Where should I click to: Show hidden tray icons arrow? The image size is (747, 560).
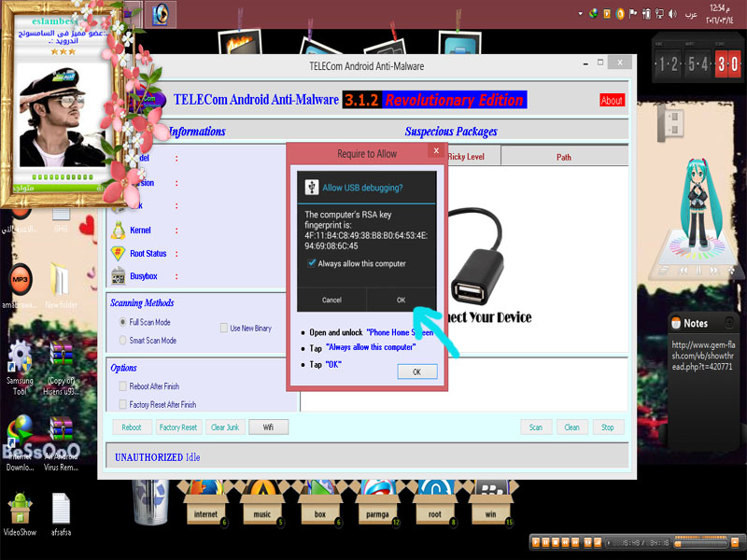coord(580,14)
